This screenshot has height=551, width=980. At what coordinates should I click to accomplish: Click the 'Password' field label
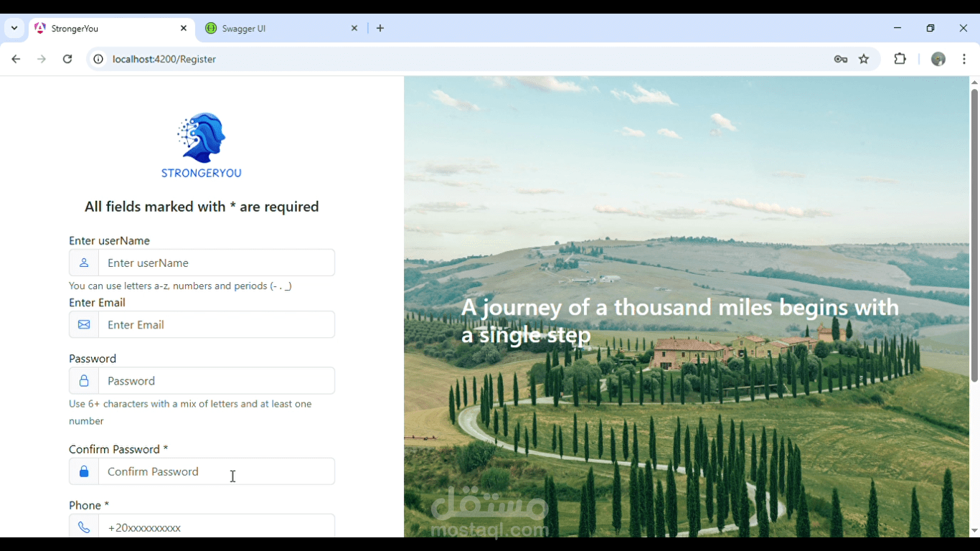click(93, 359)
